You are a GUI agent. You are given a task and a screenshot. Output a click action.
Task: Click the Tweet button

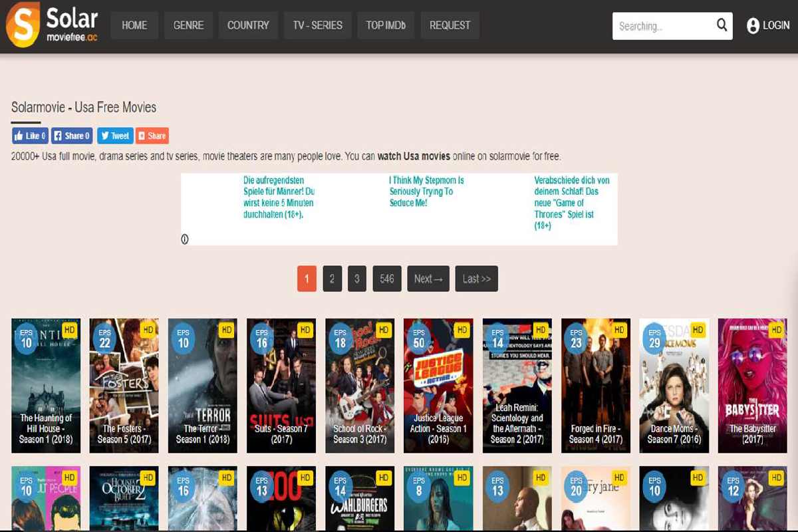click(x=115, y=136)
